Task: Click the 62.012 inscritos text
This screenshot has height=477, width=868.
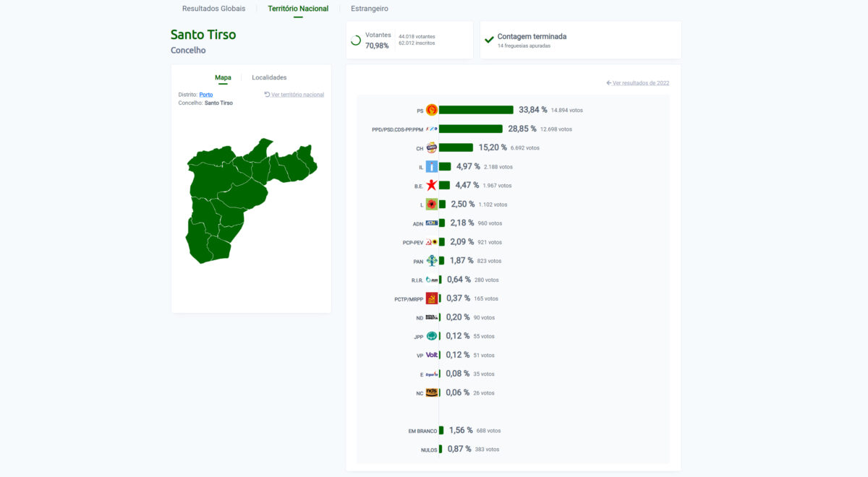Action: click(x=417, y=43)
